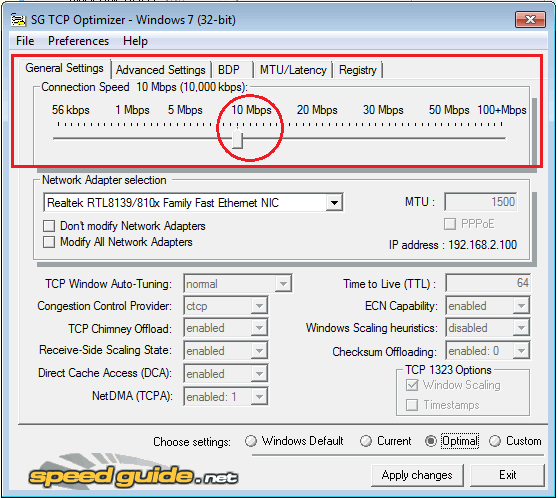Enable Modify All Network Adapters checkbox
The image size is (558, 498).
[49, 242]
